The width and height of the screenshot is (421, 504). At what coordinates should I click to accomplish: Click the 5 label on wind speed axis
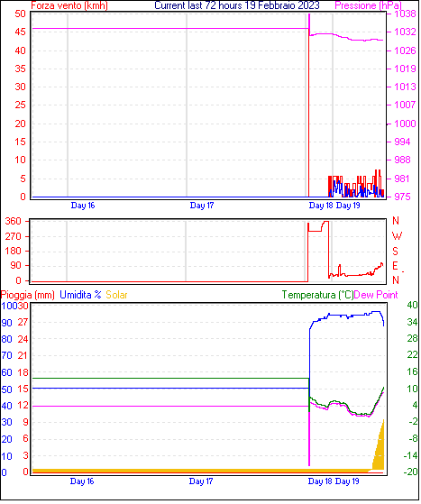click(x=23, y=179)
